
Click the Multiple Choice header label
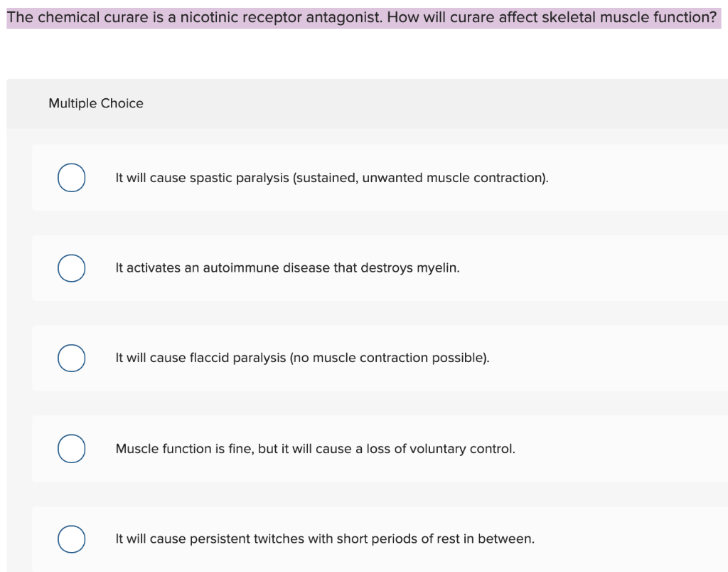(x=96, y=103)
